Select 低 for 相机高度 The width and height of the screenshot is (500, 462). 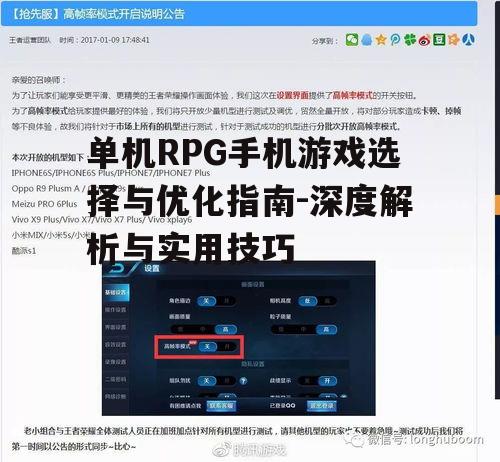pos(308,301)
